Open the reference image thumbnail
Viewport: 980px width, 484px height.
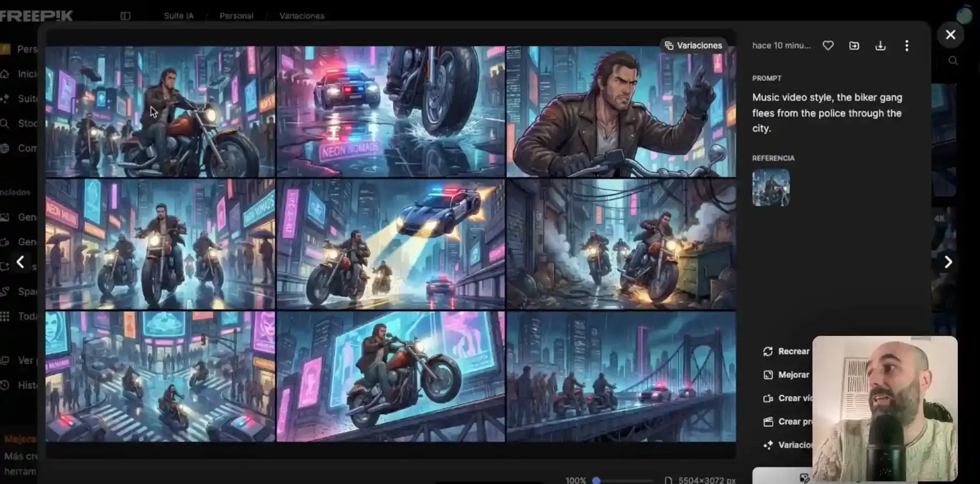click(771, 187)
